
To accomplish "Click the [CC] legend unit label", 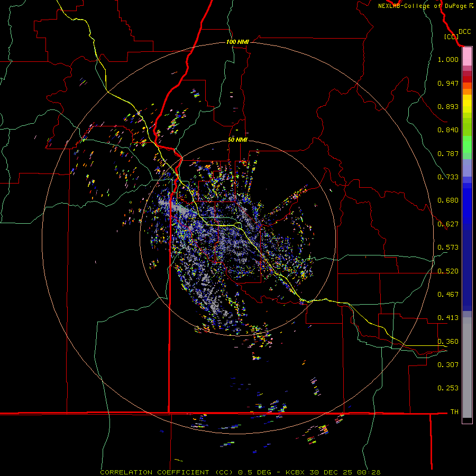I will 452,36.
